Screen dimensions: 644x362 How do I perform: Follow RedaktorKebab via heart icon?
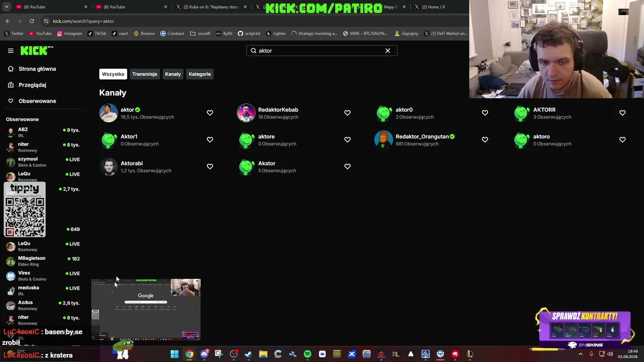click(347, 113)
